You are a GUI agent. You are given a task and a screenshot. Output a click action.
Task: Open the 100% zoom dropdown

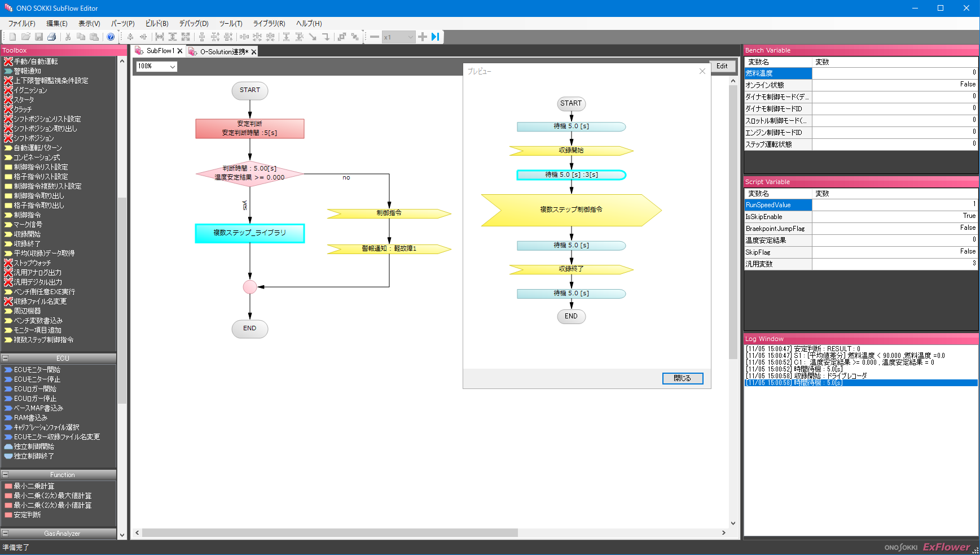(x=172, y=67)
